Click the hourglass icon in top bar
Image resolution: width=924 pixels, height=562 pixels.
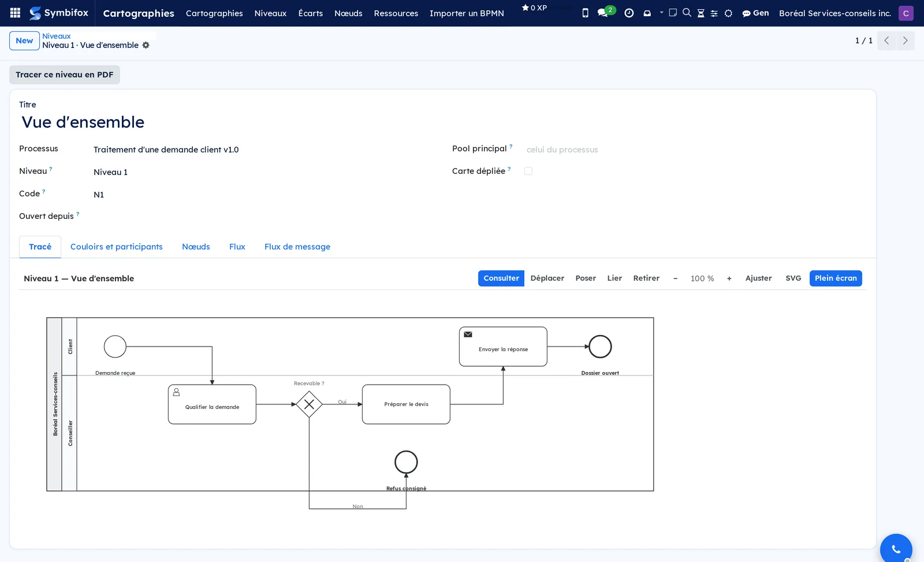point(701,13)
